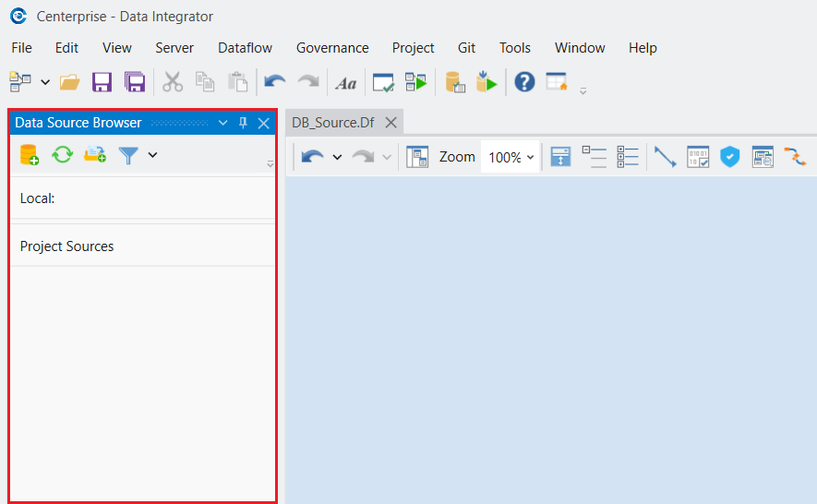Click Undo in dataflow designer toolbar

tap(313, 156)
